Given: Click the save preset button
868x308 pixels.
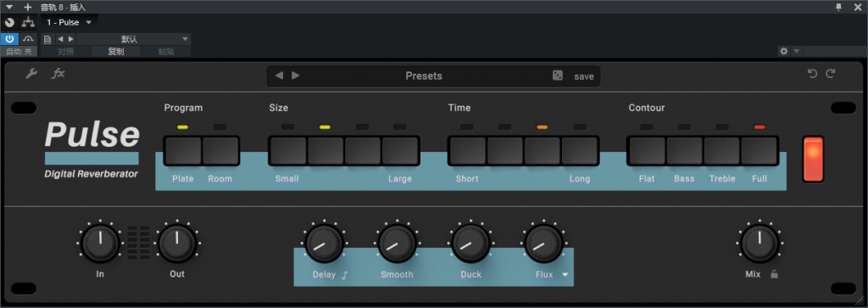Looking at the screenshot, I should pyautogui.click(x=583, y=76).
